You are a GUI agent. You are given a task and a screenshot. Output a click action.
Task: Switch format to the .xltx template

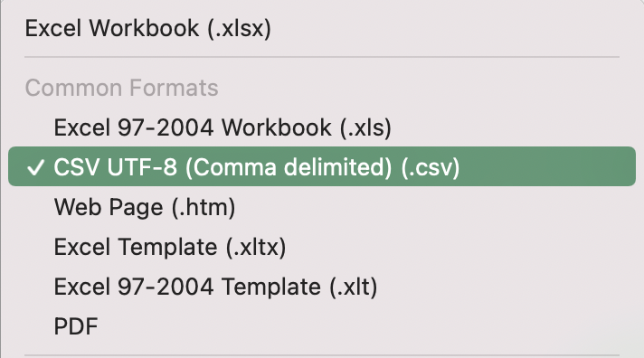point(322,247)
